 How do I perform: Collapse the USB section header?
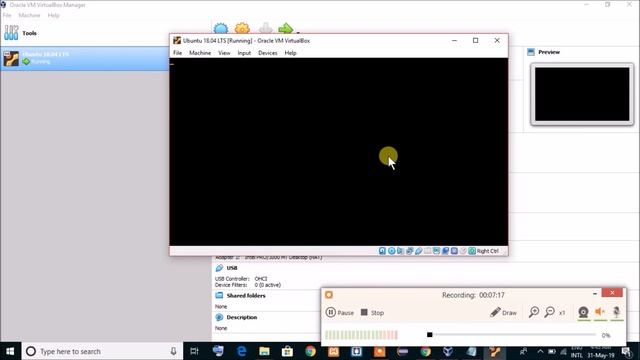(232, 268)
